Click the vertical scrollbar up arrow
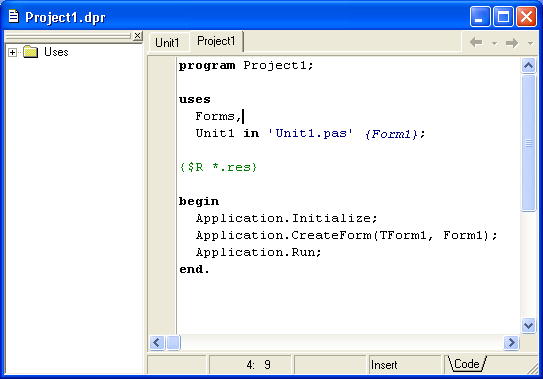This screenshot has width=543, height=379. click(528, 65)
